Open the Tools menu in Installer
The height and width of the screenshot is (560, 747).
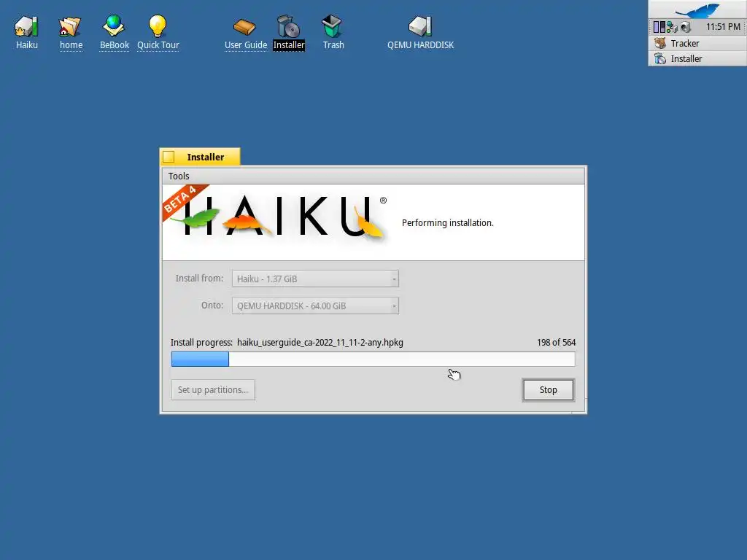coord(179,176)
